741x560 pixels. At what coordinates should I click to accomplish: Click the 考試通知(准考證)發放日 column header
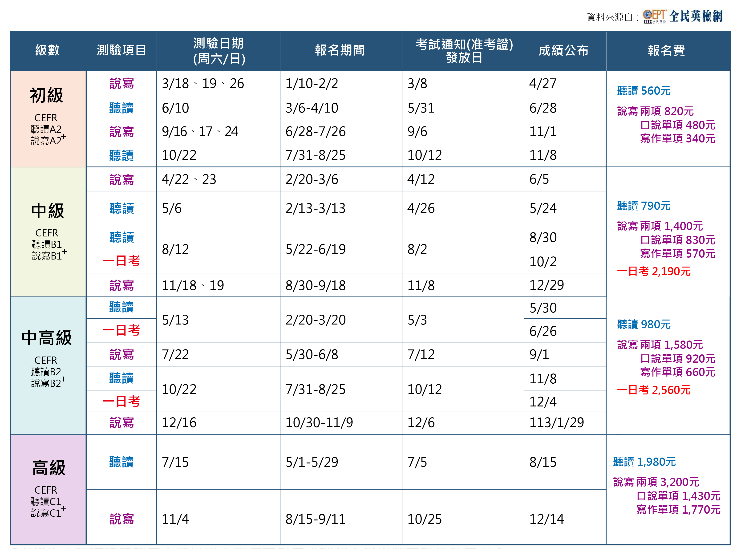[464, 51]
